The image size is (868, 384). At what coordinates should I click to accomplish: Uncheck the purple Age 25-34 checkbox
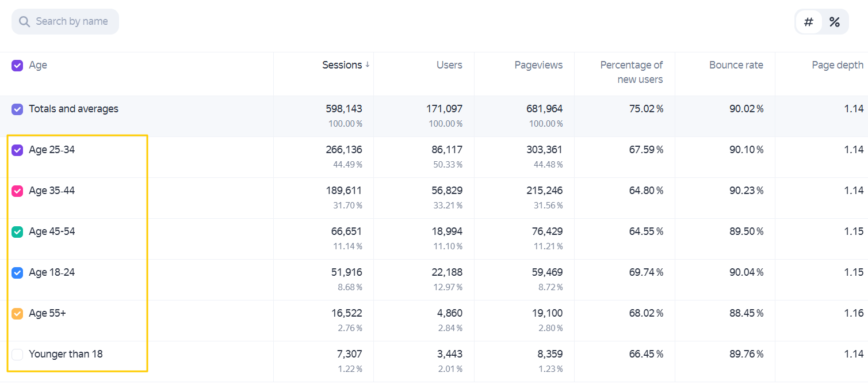17,150
